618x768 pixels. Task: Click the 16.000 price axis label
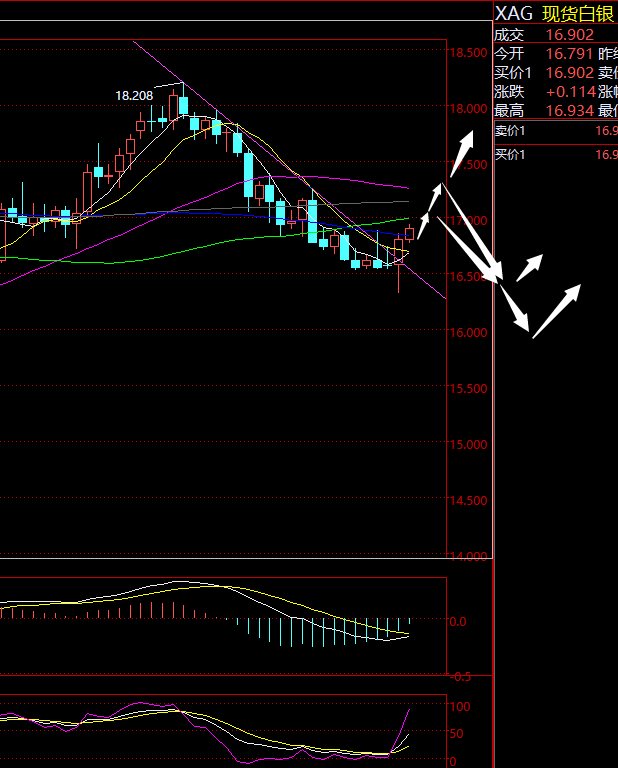pos(469,333)
